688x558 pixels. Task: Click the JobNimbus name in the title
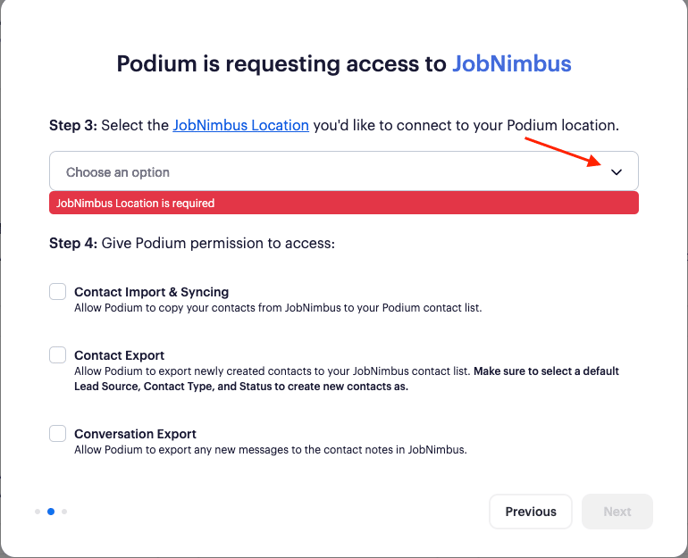click(x=512, y=64)
